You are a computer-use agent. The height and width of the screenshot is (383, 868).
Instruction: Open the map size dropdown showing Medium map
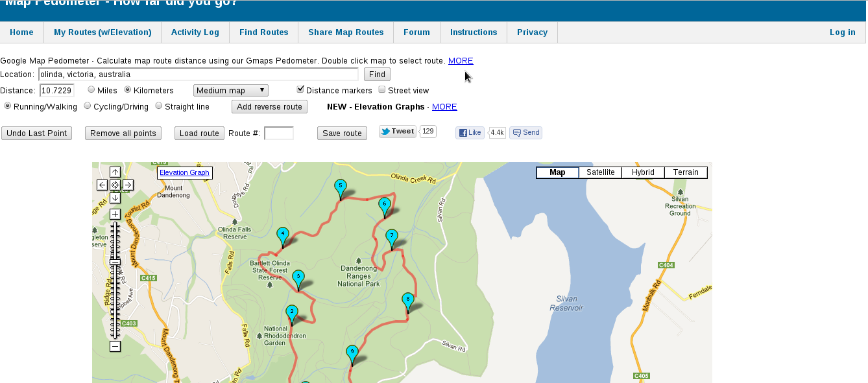[x=230, y=89]
